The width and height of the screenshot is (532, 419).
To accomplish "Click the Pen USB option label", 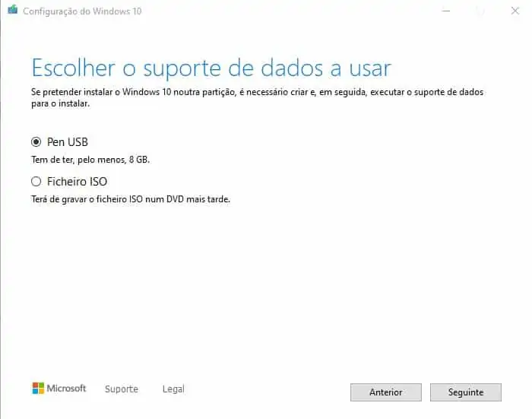I will [x=68, y=142].
